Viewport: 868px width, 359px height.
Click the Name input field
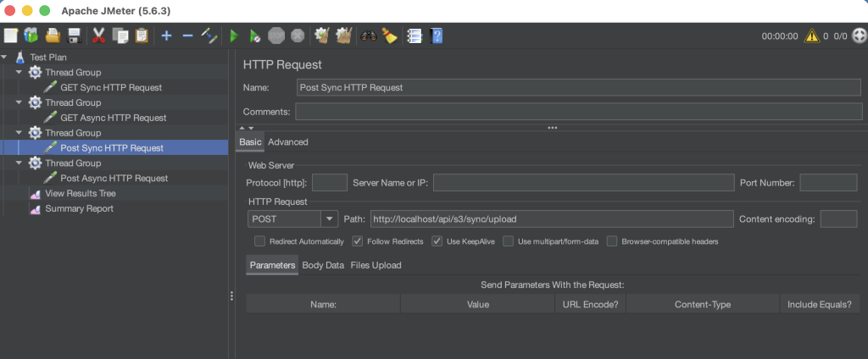pos(578,87)
